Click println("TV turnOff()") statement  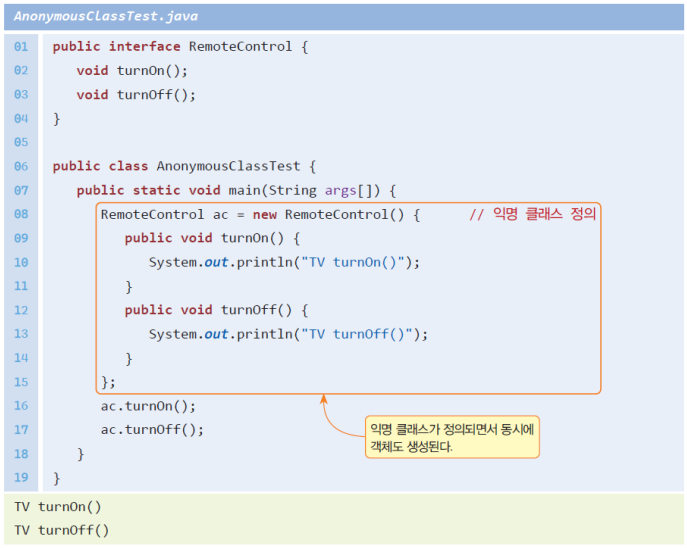point(288,334)
